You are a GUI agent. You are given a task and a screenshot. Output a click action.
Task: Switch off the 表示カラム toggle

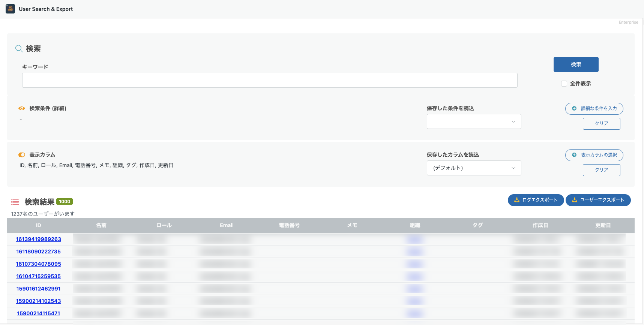click(22, 155)
